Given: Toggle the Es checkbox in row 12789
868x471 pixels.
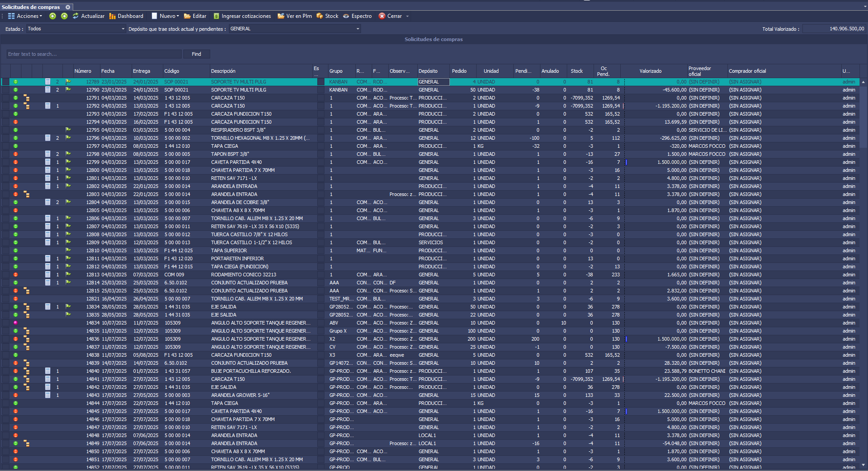Looking at the screenshot, I should 320,82.
